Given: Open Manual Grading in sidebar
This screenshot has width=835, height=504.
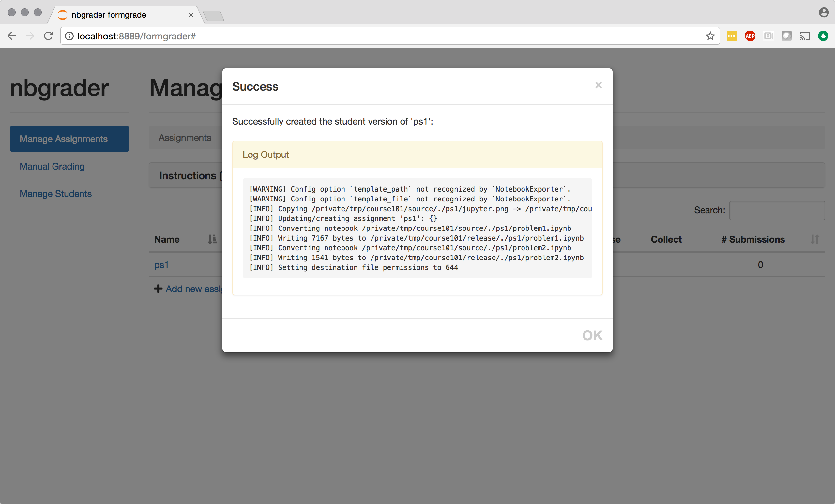Looking at the screenshot, I should [52, 166].
